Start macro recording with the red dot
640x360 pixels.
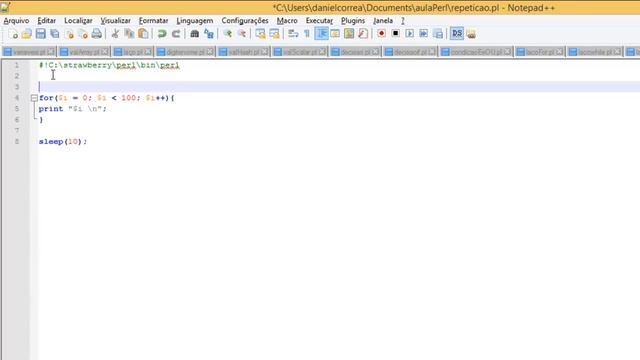pyautogui.click(x=381, y=34)
